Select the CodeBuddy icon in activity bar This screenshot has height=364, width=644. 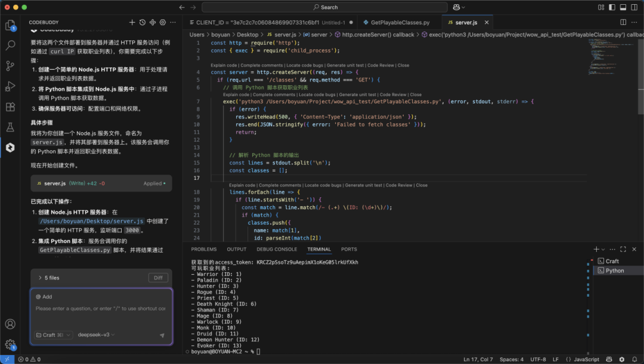pyautogui.click(x=10, y=147)
